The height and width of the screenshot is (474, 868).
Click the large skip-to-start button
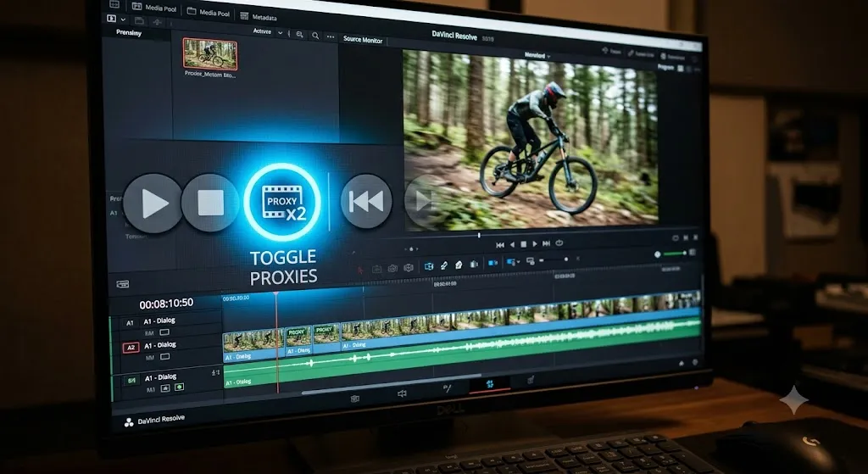pos(366,202)
